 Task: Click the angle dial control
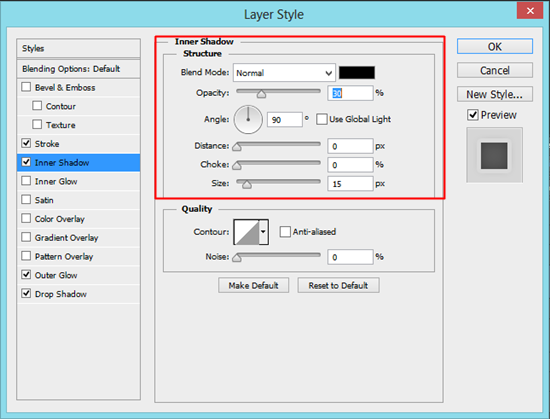(248, 120)
